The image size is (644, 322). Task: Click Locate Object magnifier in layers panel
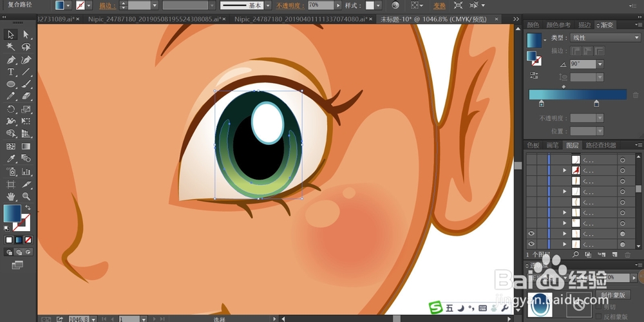(575, 254)
